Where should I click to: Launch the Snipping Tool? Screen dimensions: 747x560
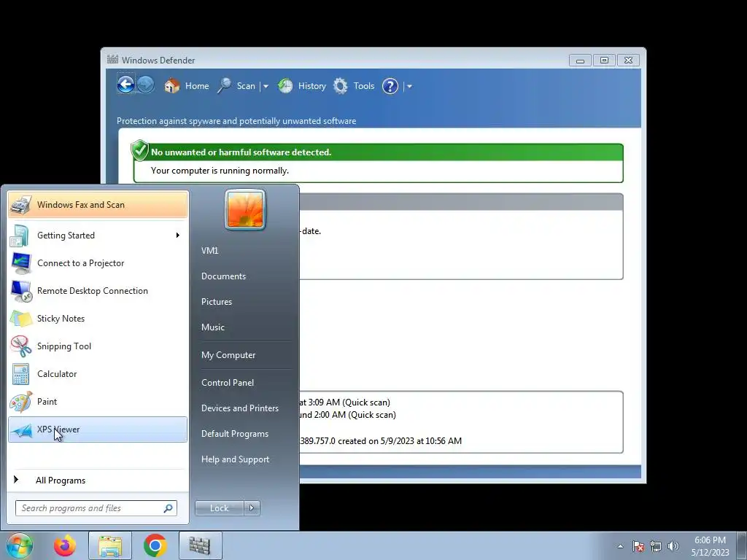(x=98, y=346)
